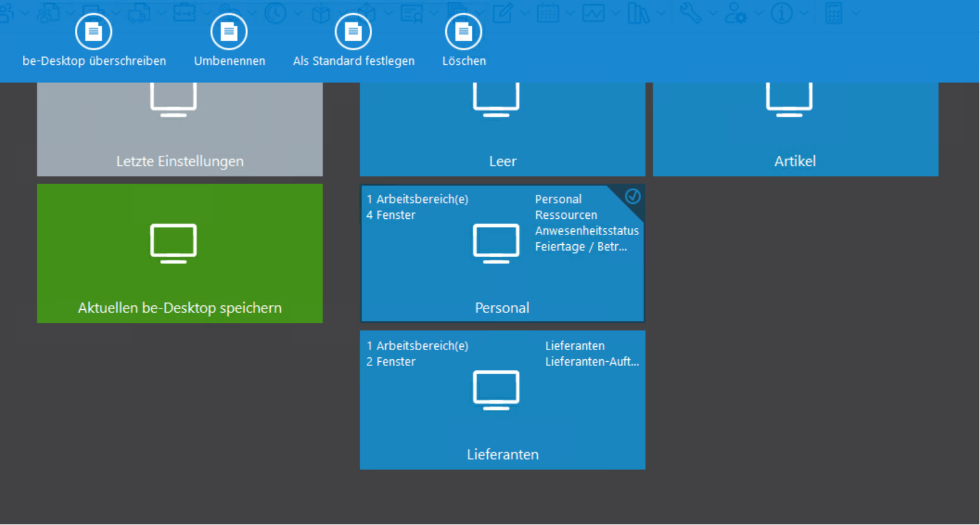Click the Löschen icon
This screenshot has height=525, width=980.
463,32
